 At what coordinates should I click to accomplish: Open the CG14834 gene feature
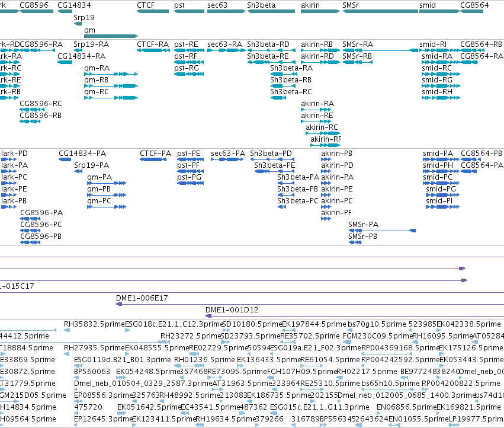click(x=65, y=11)
